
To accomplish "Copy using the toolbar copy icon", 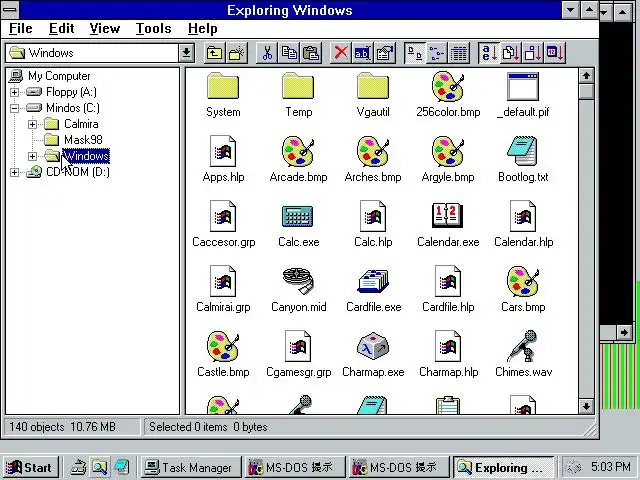I will (289, 53).
